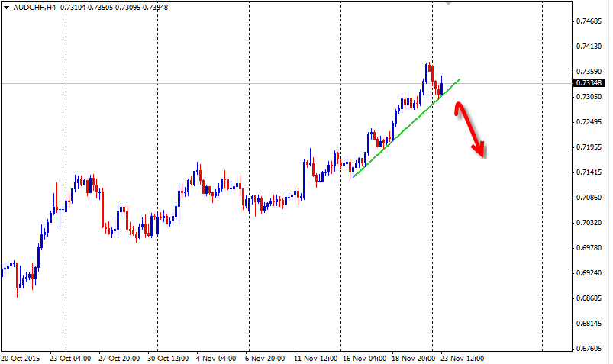Click the 6 Nov 20:00 time label
Screen dimensions: 613x364
[265, 358]
